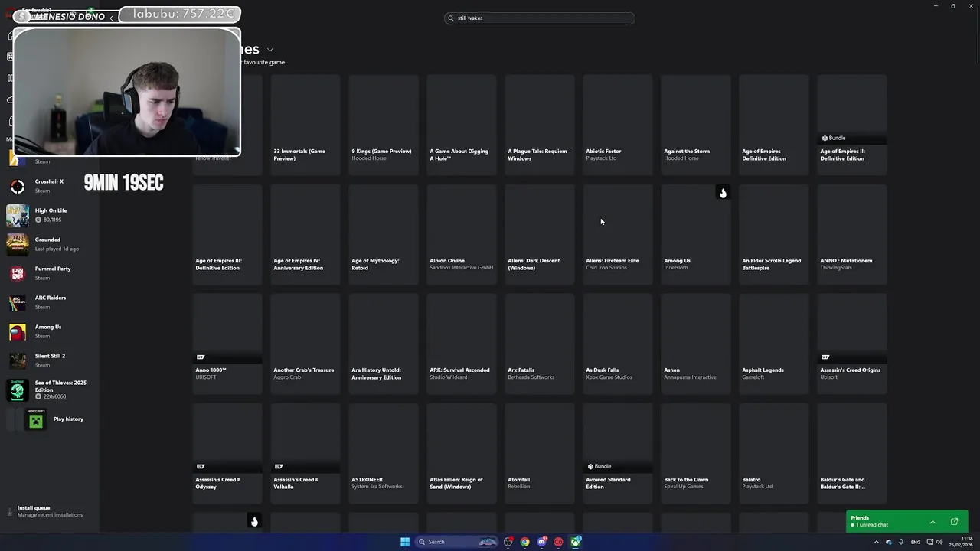Open Crosshair X from the sidebar
980x551 pixels.
(x=49, y=186)
